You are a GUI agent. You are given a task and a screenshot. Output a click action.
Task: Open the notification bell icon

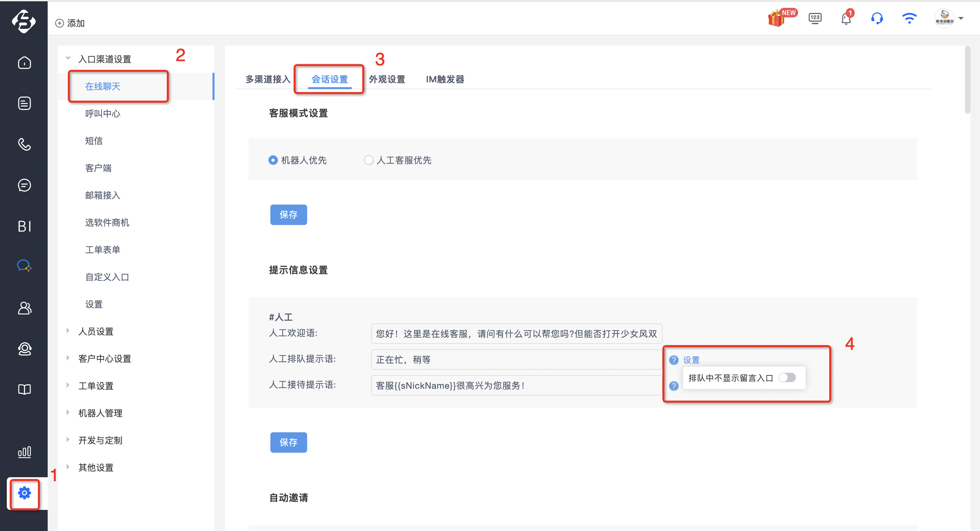coord(846,18)
